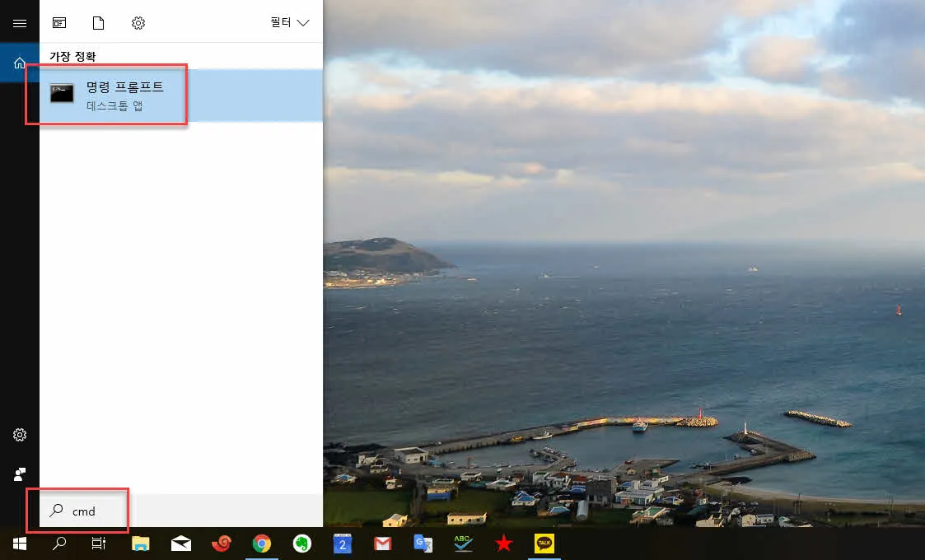Open the hamburger menu in search panel
The image size is (925, 560).
point(20,23)
